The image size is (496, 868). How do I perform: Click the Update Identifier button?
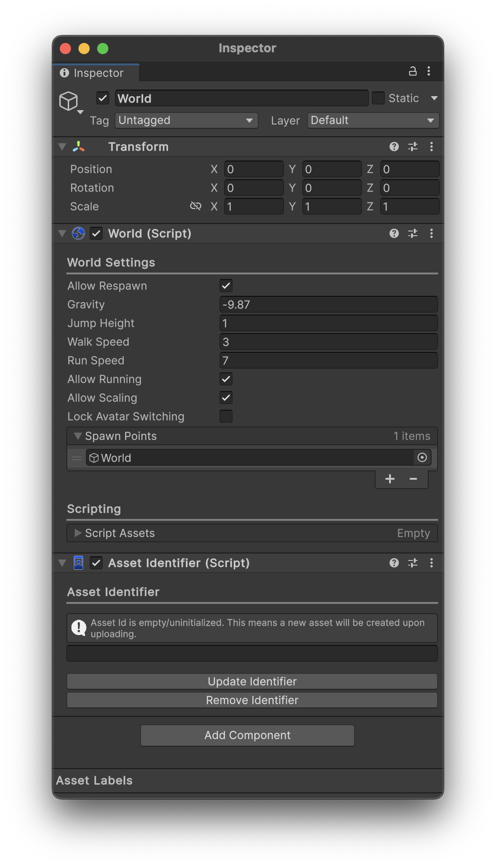pyautogui.click(x=252, y=681)
